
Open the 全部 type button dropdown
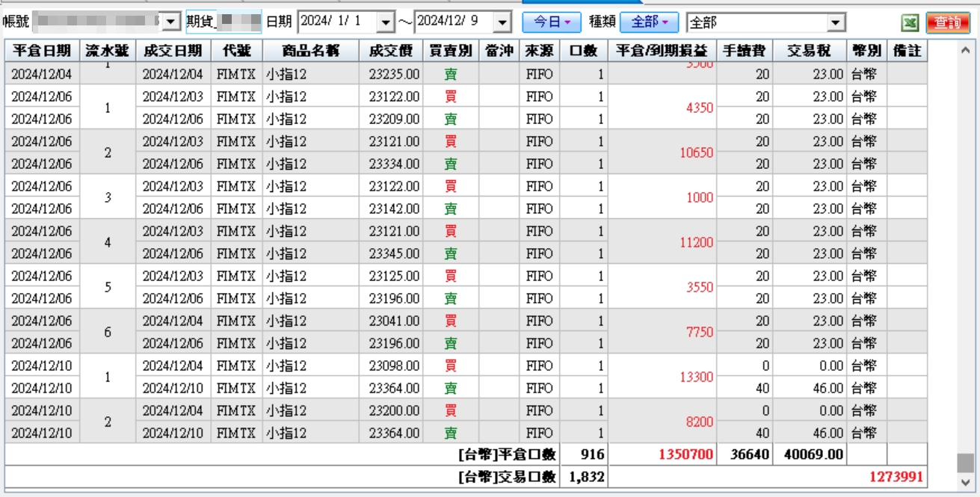point(650,22)
